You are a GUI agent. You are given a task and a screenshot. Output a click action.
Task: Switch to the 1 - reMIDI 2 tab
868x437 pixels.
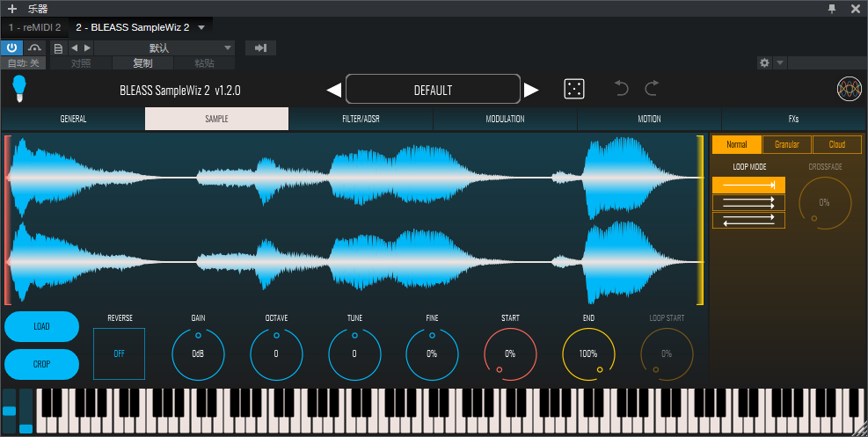coord(34,27)
